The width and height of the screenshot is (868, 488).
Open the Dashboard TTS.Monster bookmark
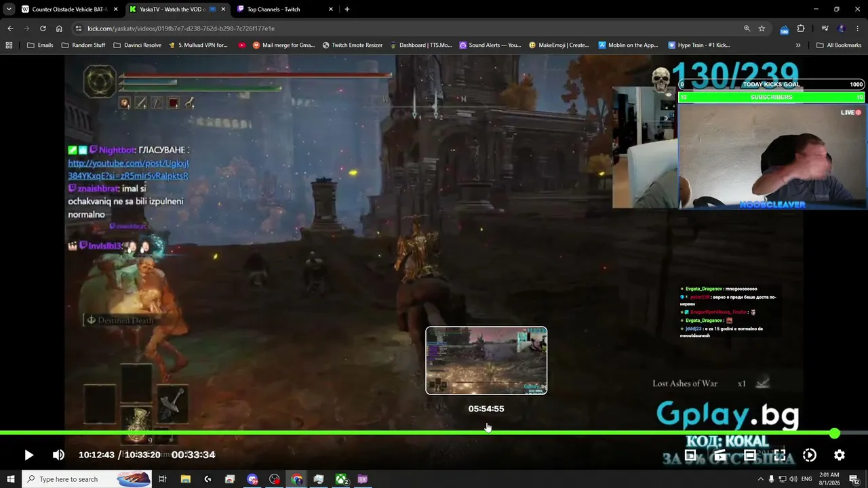pyautogui.click(x=420, y=45)
